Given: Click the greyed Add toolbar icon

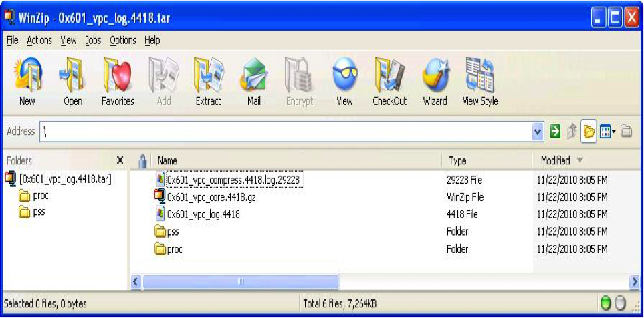Looking at the screenshot, I should tap(163, 75).
